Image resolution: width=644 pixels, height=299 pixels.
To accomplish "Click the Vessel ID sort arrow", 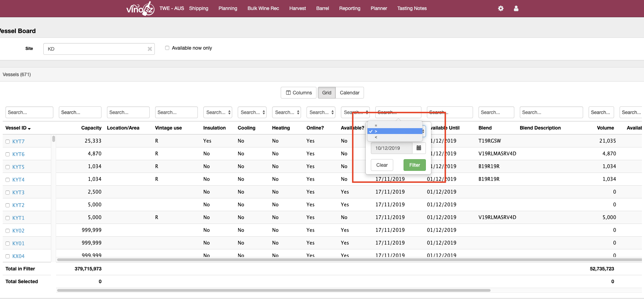I will coord(29,128).
